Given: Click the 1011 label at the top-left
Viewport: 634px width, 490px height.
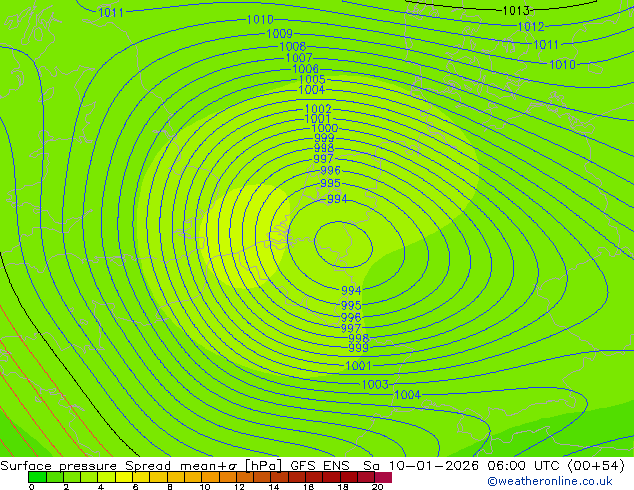Looking at the screenshot, I should click(x=111, y=13).
